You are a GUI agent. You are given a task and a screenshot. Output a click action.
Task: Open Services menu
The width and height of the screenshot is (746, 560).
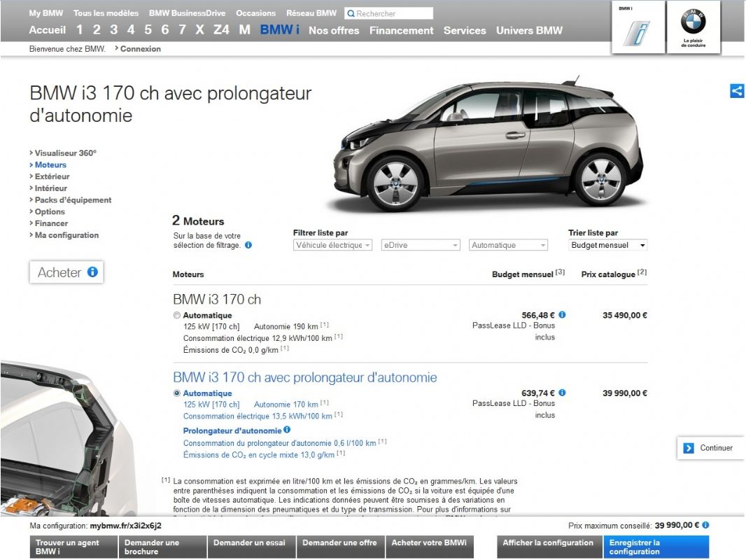pyautogui.click(x=465, y=31)
